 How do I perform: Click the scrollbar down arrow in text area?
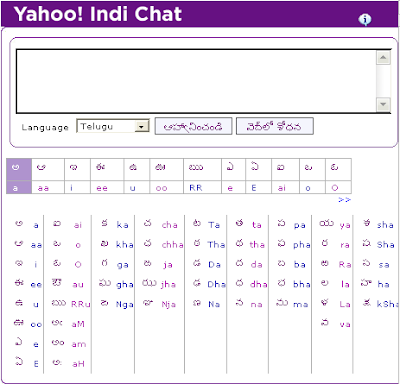tap(383, 105)
